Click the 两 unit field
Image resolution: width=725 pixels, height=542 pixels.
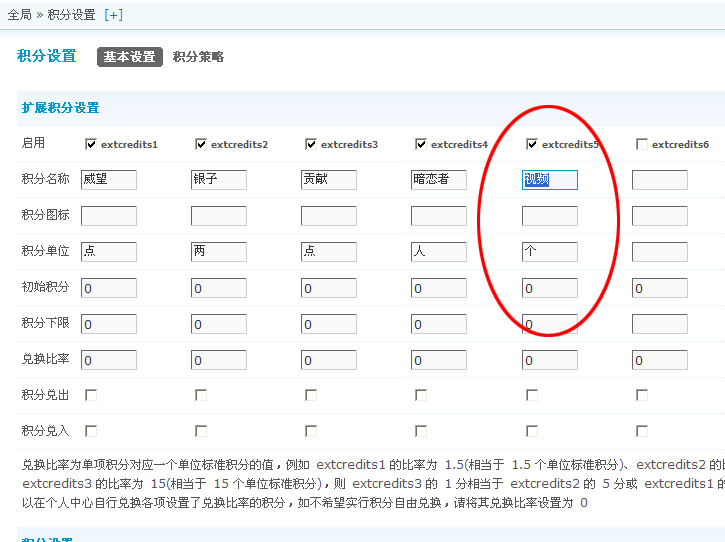[x=219, y=252]
